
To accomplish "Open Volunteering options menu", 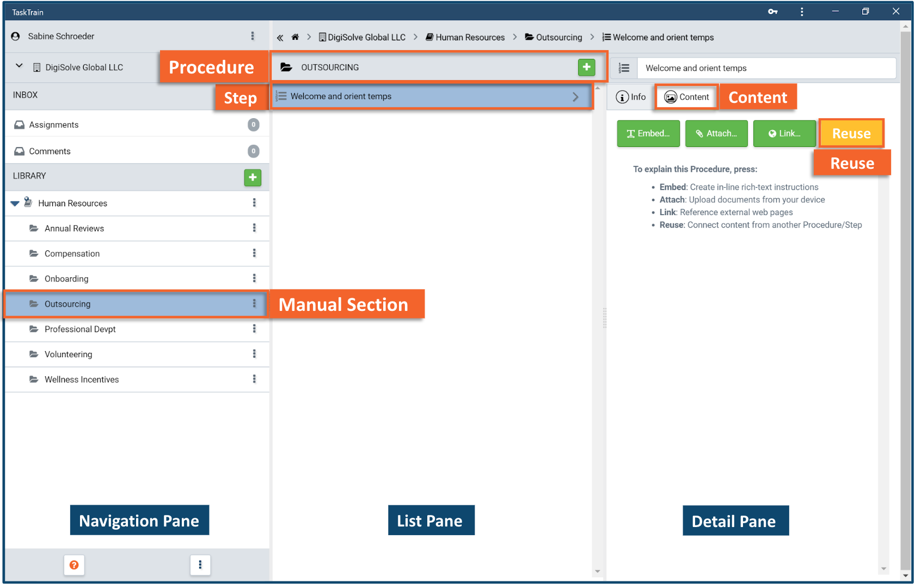I will pyautogui.click(x=254, y=354).
